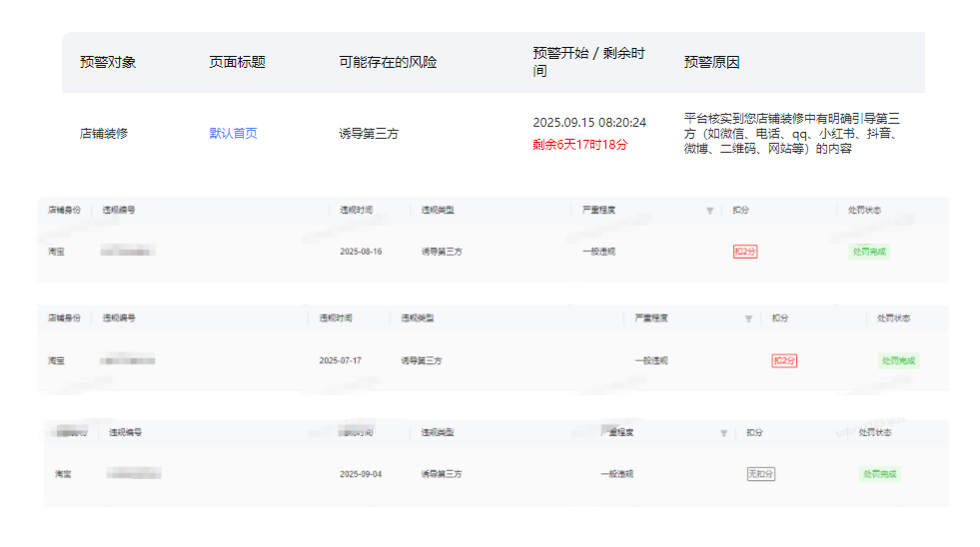Select 处罚完成 status in the 2025-09-04 row
This screenshot has width=980, height=547.
[x=879, y=474]
